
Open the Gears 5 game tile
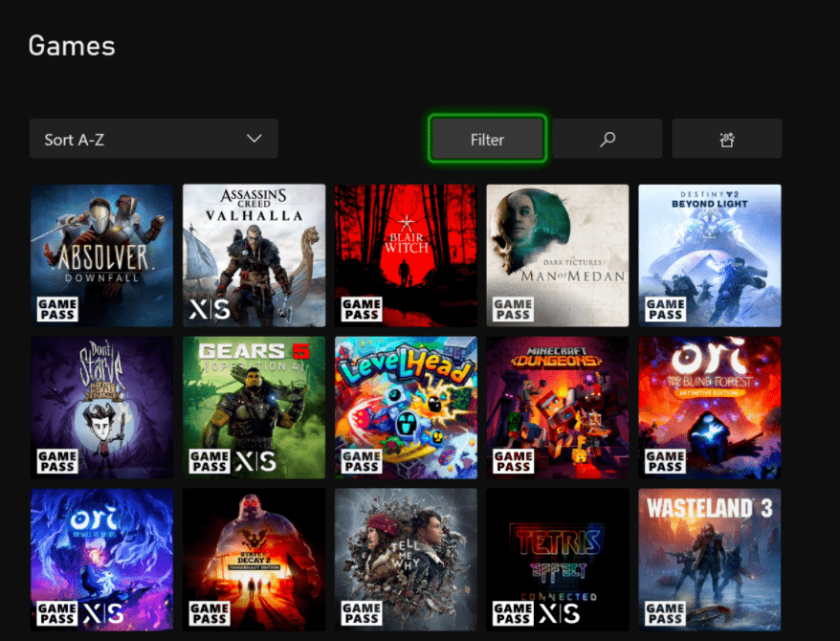(x=254, y=408)
